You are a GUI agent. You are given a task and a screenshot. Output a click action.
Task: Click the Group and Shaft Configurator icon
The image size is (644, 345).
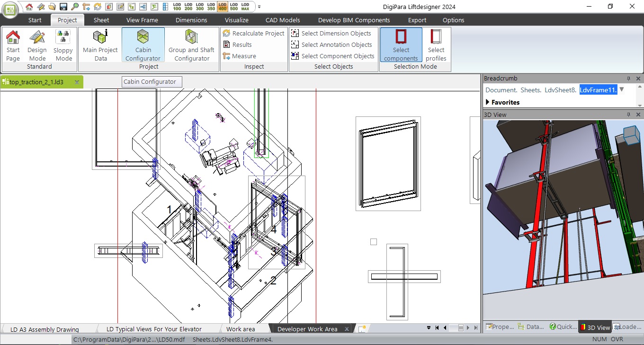(x=191, y=45)
